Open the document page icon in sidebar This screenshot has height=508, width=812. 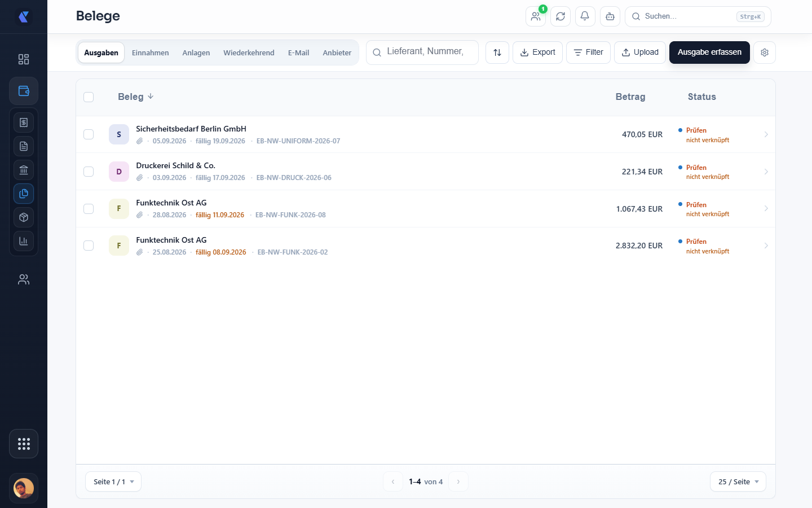[24, 146]
